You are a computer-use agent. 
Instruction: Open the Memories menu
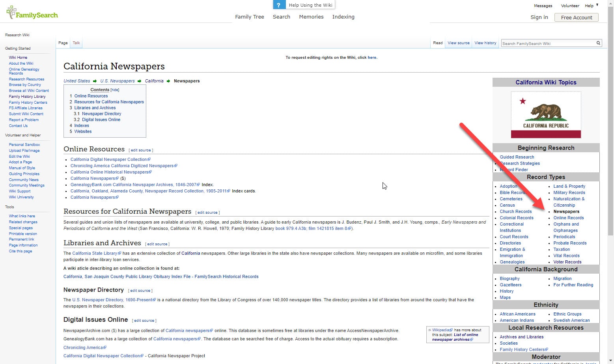tap(311, 17)
